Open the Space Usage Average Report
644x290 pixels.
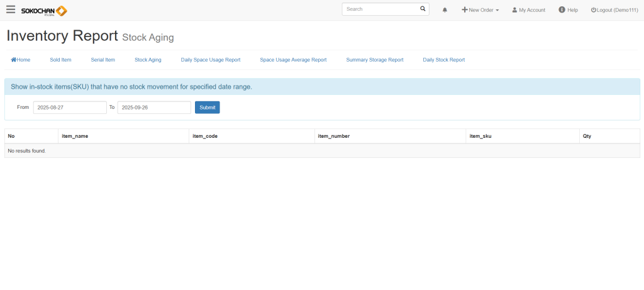pos(293,60)
